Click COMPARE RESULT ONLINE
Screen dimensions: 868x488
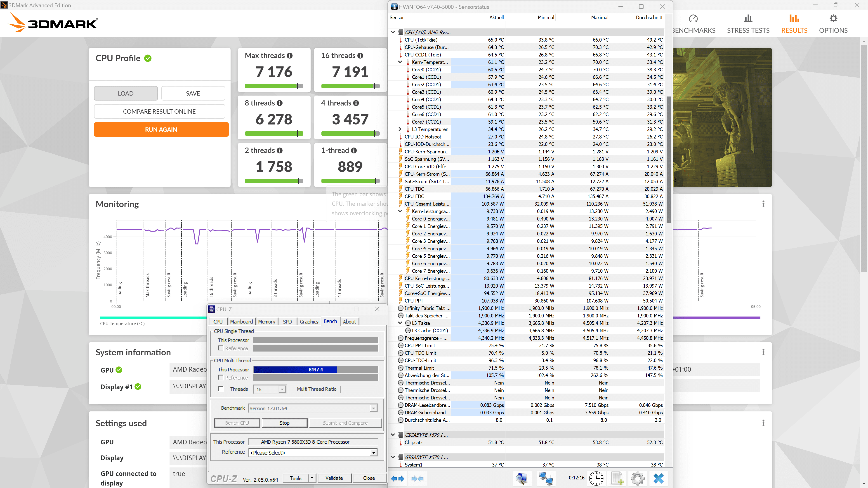(x=159, y=111)
